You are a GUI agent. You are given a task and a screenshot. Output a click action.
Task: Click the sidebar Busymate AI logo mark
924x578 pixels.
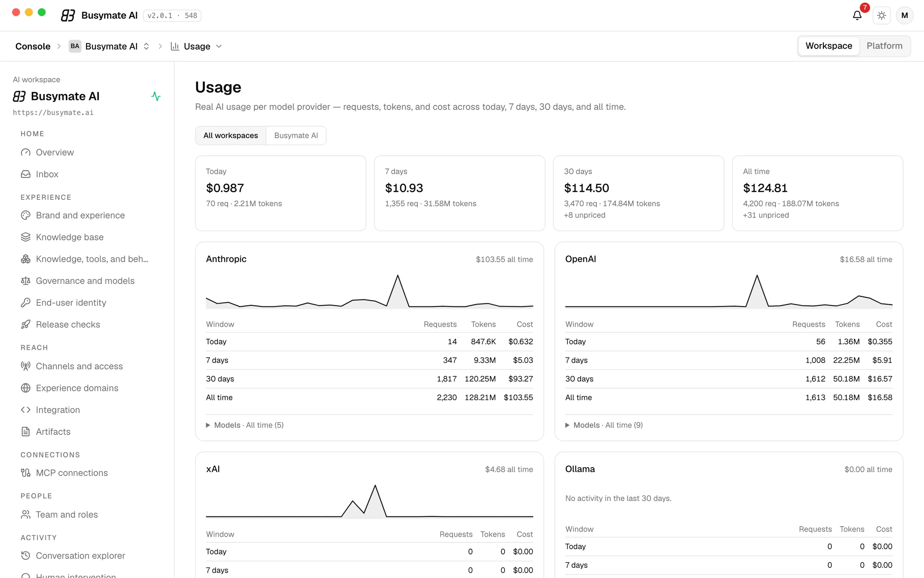(19, 96)
